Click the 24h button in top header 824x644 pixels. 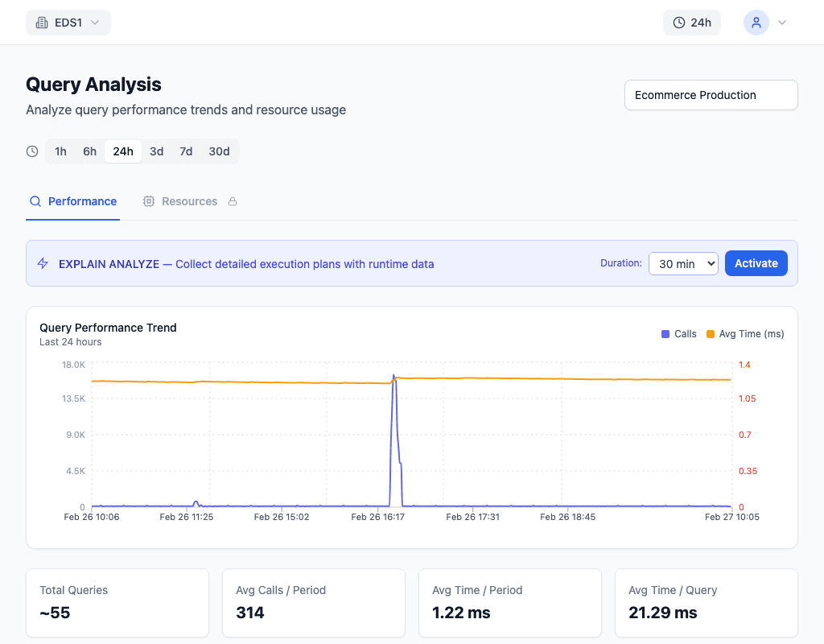[692, 23]
